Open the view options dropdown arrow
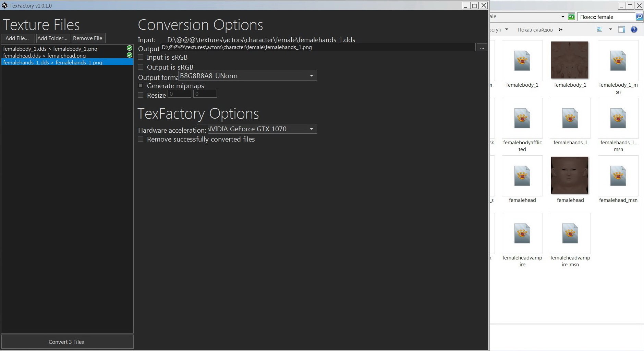 coord(610,29)
